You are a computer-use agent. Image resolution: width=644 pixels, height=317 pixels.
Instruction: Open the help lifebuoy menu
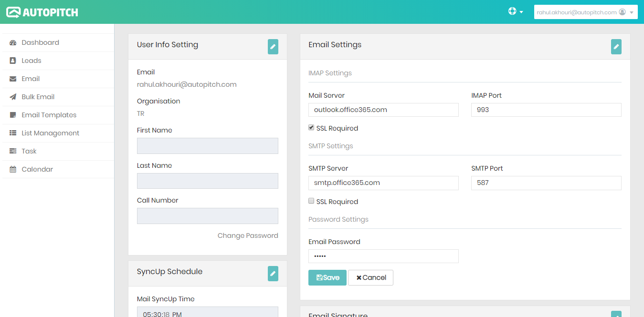[x=516, y=11]
